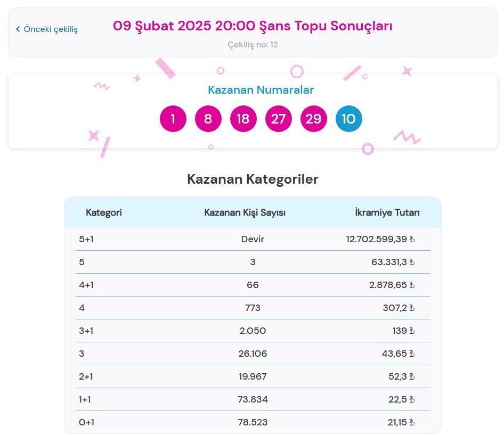504x435 pixels.
Task: Click the Şans Topu results page title
Action: (253, 25)
